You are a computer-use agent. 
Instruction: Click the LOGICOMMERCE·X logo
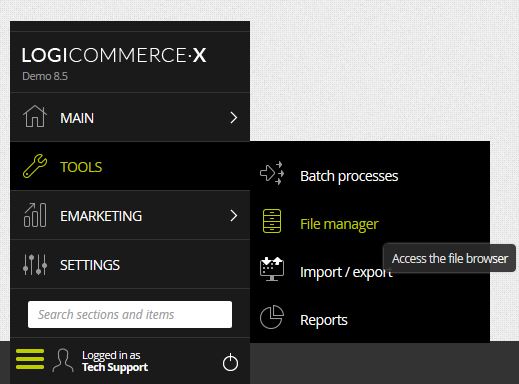[x=114, y=55]
